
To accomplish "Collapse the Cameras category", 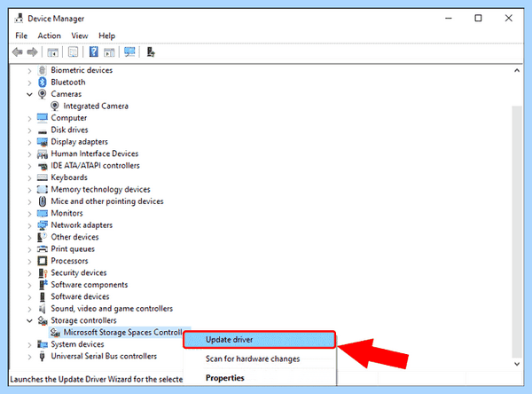I will coord(29,94).
